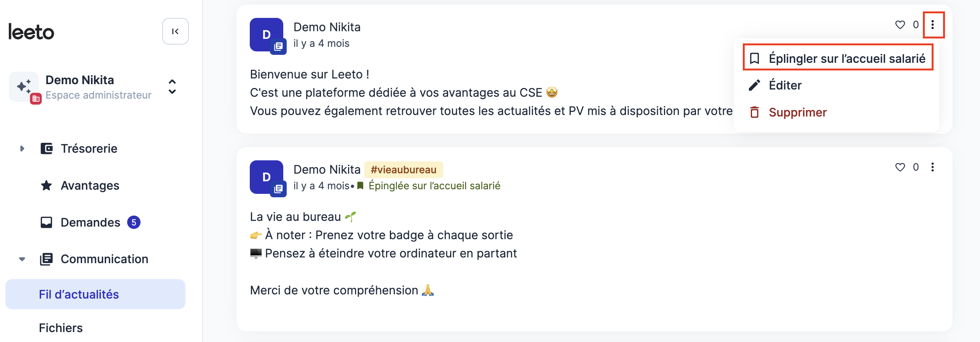Open the Demo Nikita workspace switcher chevron
The width and height of the screenshot is (980, 342).
pyautogui.click(x=172, y=87)
